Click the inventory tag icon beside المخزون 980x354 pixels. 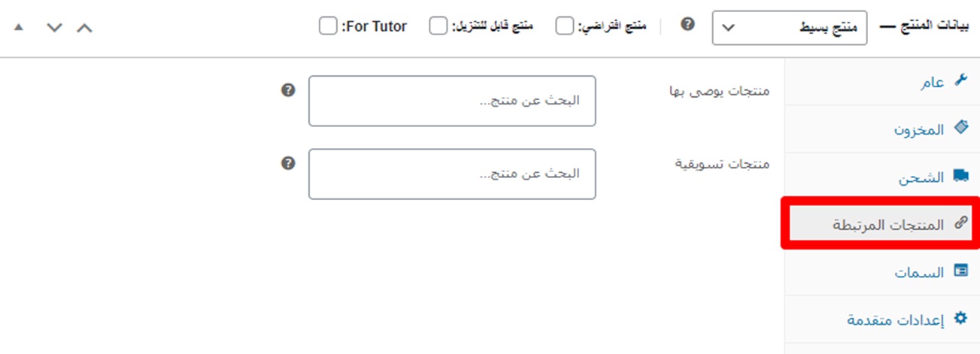960,128
